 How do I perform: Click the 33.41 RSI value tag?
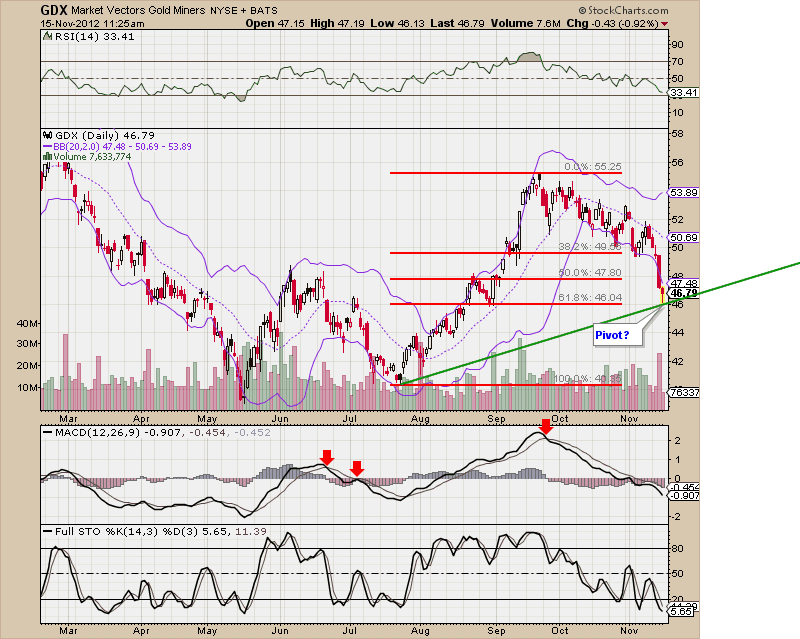(x=684, y=92)
